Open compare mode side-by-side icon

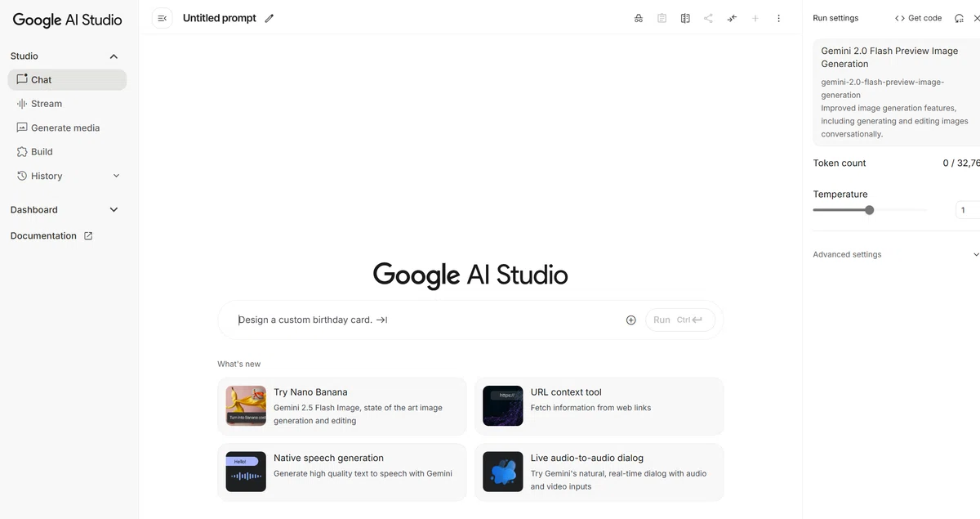685,18
